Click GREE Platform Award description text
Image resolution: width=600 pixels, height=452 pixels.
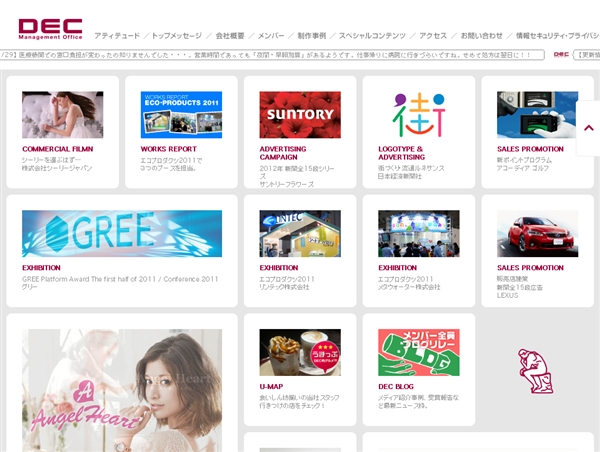(120, 279)
